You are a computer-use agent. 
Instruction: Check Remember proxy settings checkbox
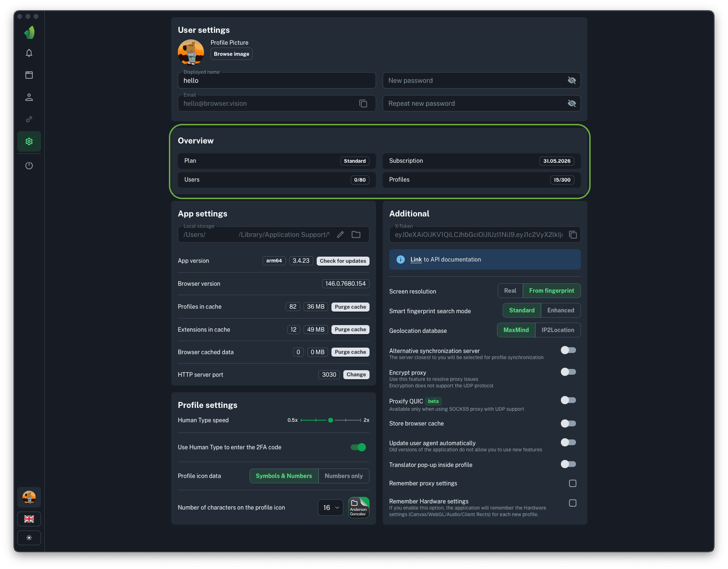point(572,483)
